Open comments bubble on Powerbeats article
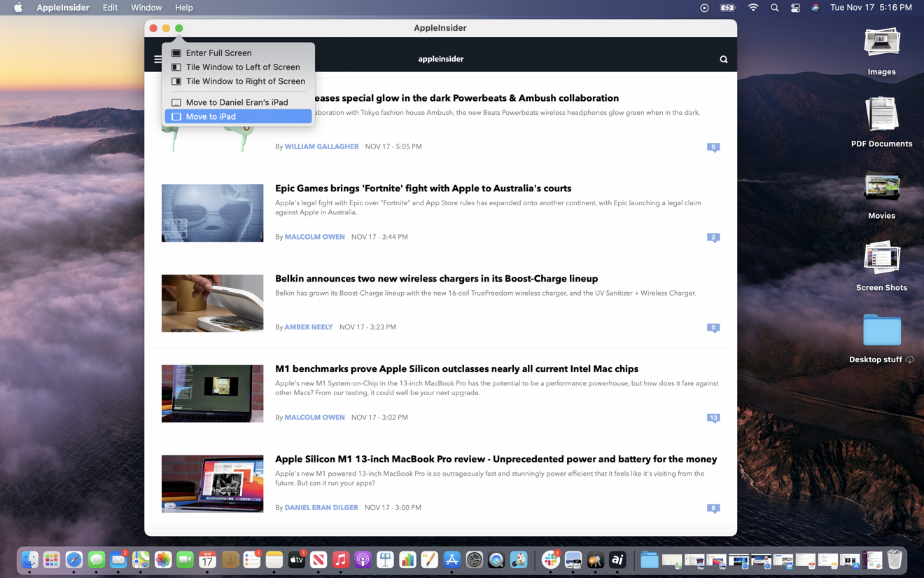 (x=713, y=147)
